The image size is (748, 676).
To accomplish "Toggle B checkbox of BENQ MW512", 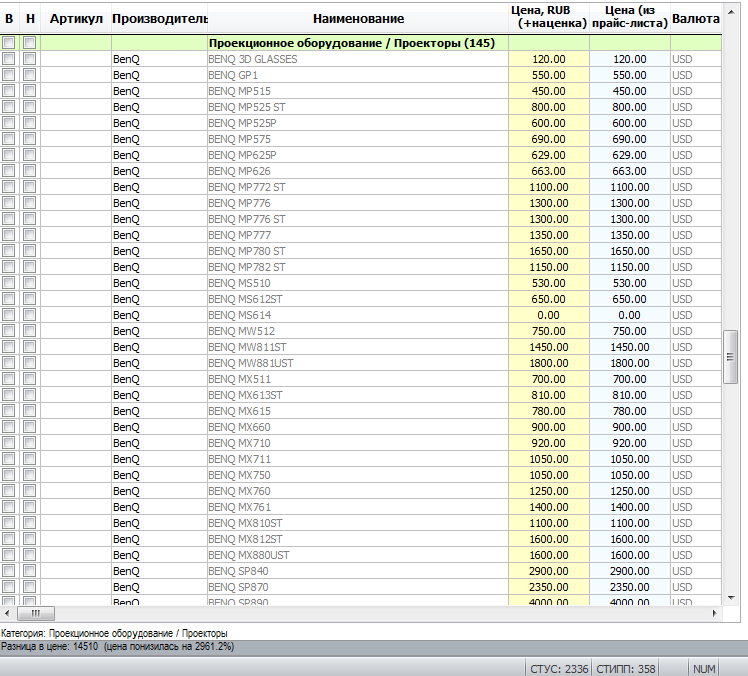I will point(9,331).
